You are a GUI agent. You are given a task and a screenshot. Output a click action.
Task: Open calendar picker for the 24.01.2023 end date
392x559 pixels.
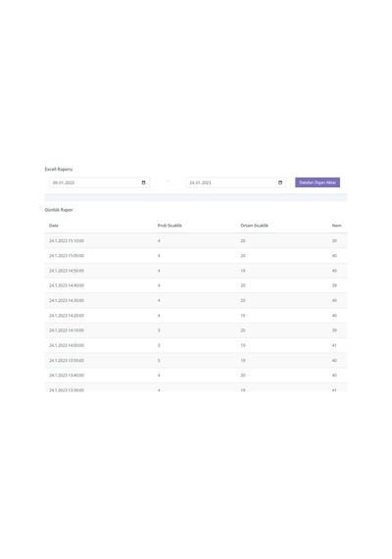[x=280, y=182]
